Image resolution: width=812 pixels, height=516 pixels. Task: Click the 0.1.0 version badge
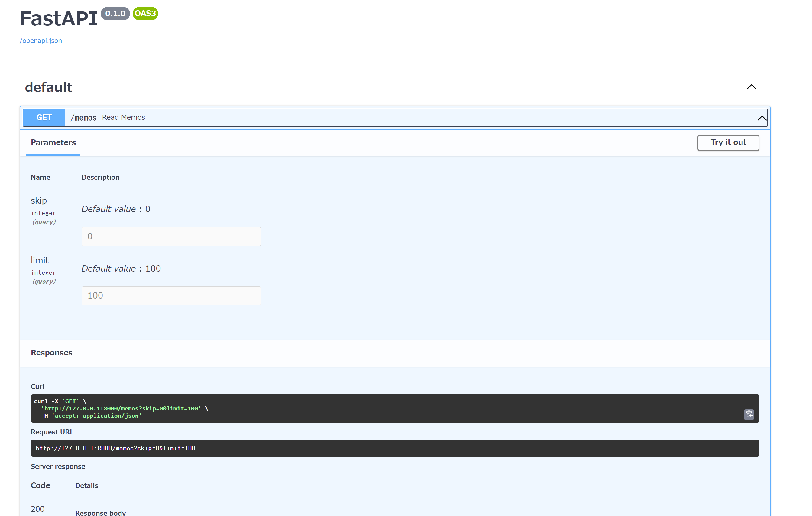(115, 14)
